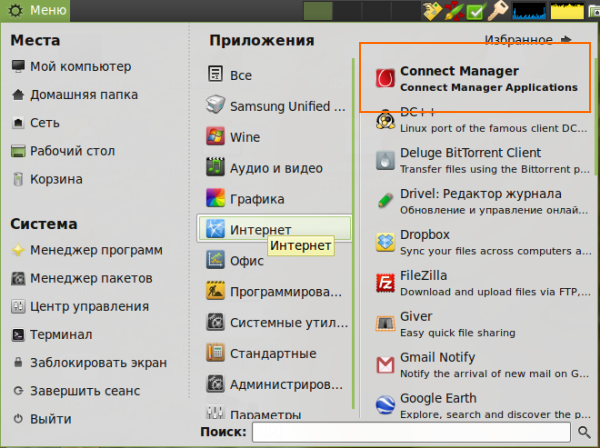The image size is (600, 448).
Task: Open Giver quick file sharing
Action: click(x=386, y=324)
